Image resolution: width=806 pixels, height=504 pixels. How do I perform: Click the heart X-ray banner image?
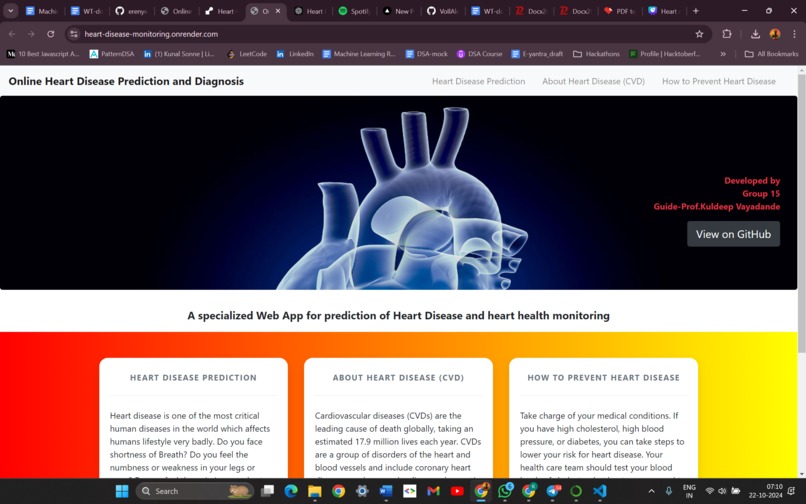tap(398, 192)
